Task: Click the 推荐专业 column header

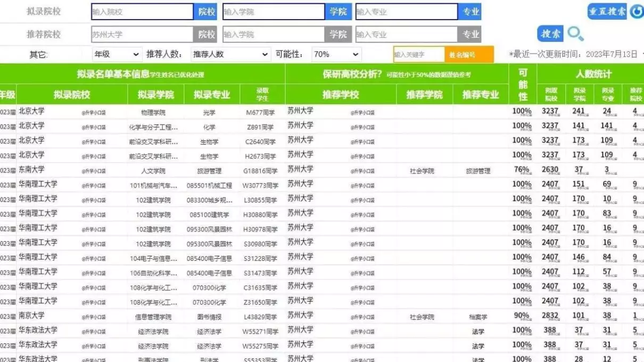Action: (481, 95)
